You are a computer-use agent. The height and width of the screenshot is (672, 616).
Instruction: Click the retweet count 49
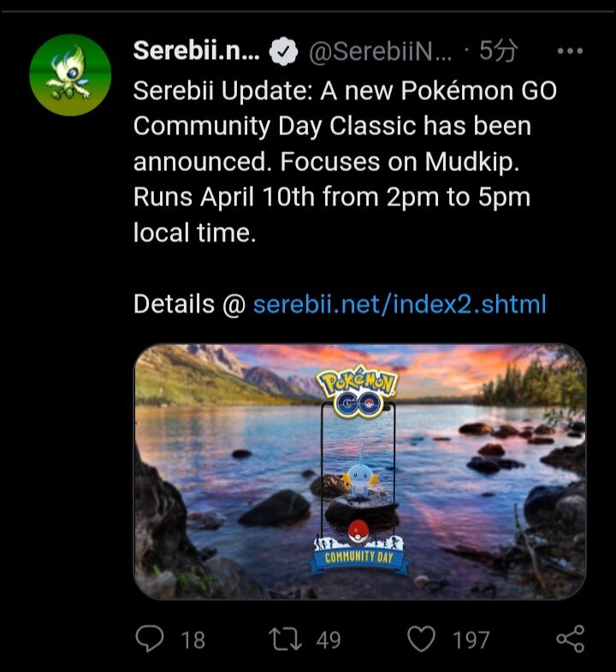pyautogui.click(x=329, y=640)
